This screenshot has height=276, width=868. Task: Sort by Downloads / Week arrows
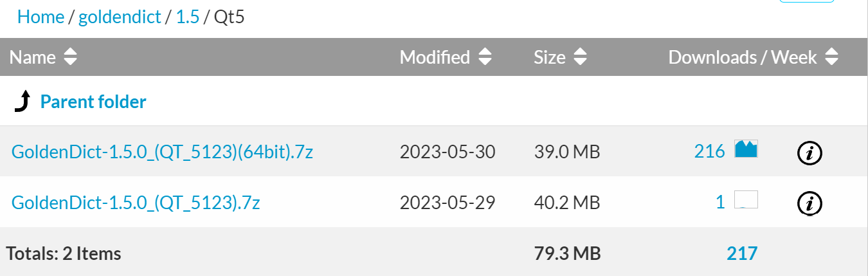[x=832, y=57]
